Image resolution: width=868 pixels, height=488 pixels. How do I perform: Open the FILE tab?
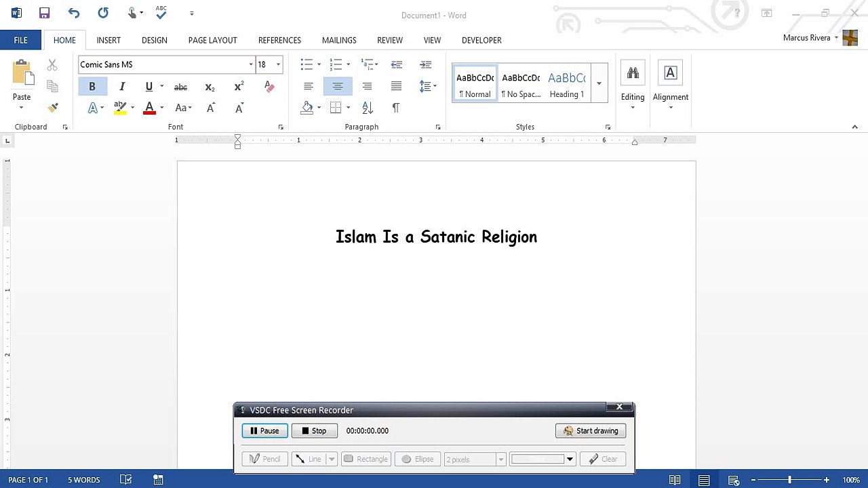pyautogui.click(x=21, y=40)
